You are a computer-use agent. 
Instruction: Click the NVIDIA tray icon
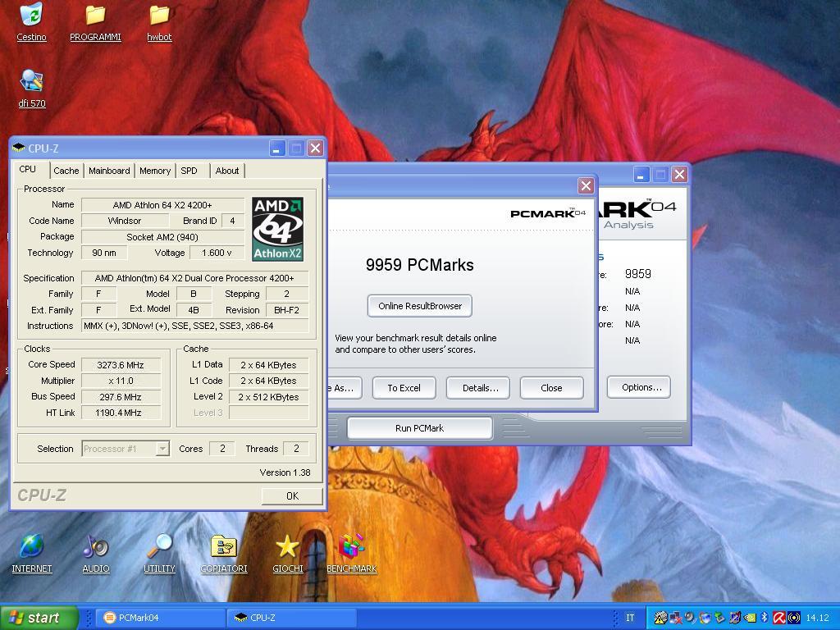750,618
